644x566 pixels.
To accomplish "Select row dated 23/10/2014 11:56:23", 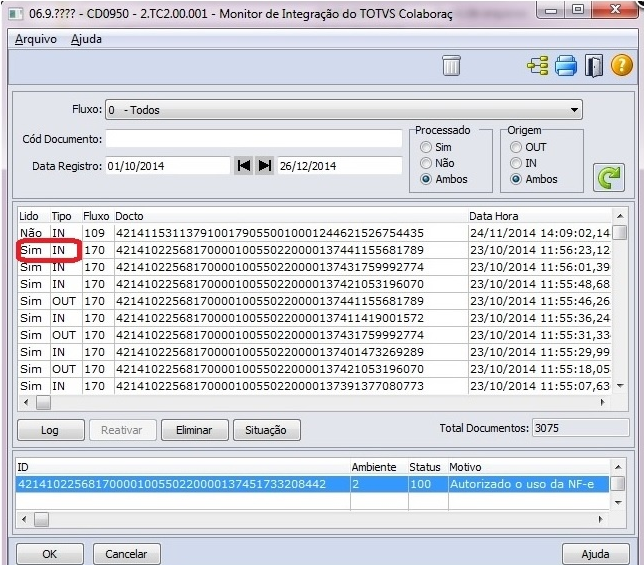I will [x=315, y=250].
